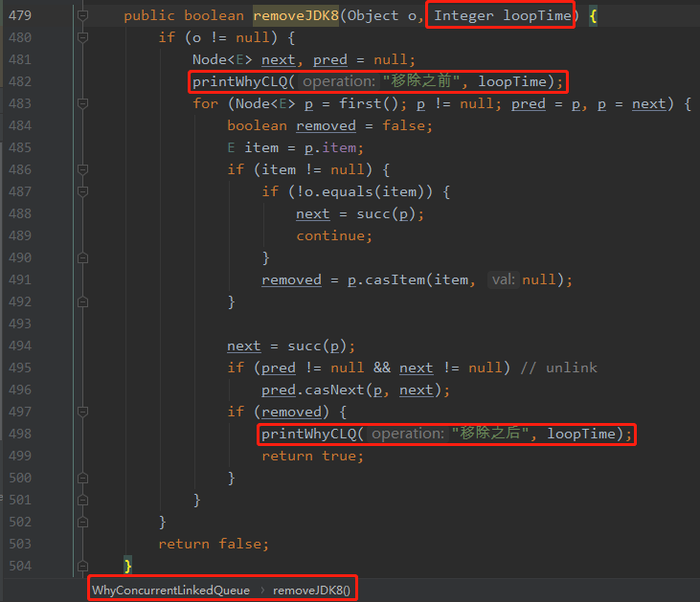This screenshot has width=700, height=602.
Task: Collapse fold marker at line 497
Action: [82, 412]
